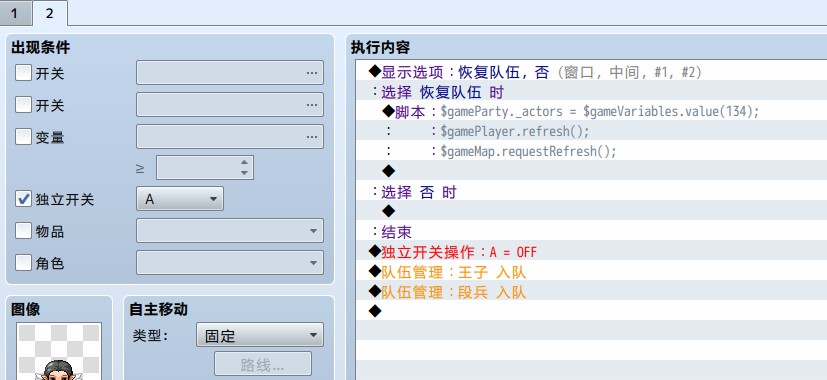Select the $gameMap.requestRefresh() script line
The width and height of the screenshot is (827, 380).
(591, 151)
